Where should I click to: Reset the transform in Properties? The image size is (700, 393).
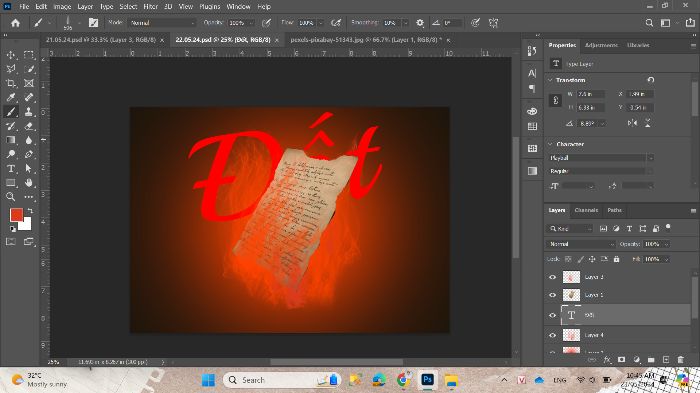point(650,80)
